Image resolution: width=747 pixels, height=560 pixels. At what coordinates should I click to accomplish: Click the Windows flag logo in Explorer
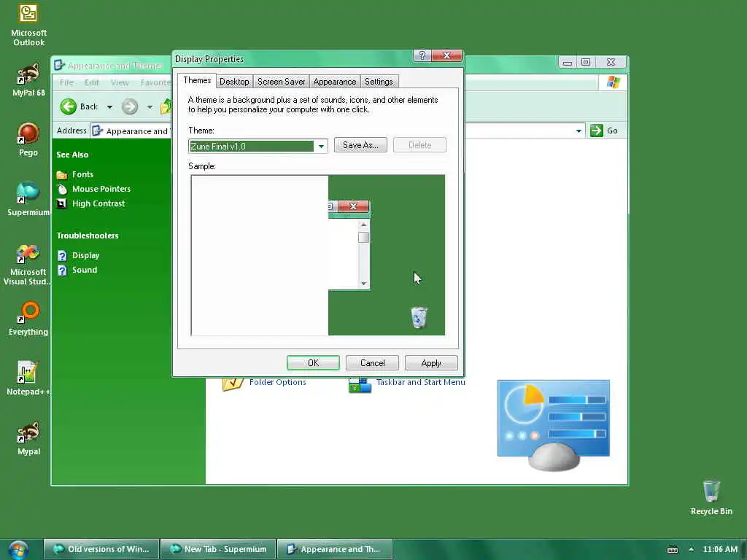pyautogui.click(x=614, y=82)
